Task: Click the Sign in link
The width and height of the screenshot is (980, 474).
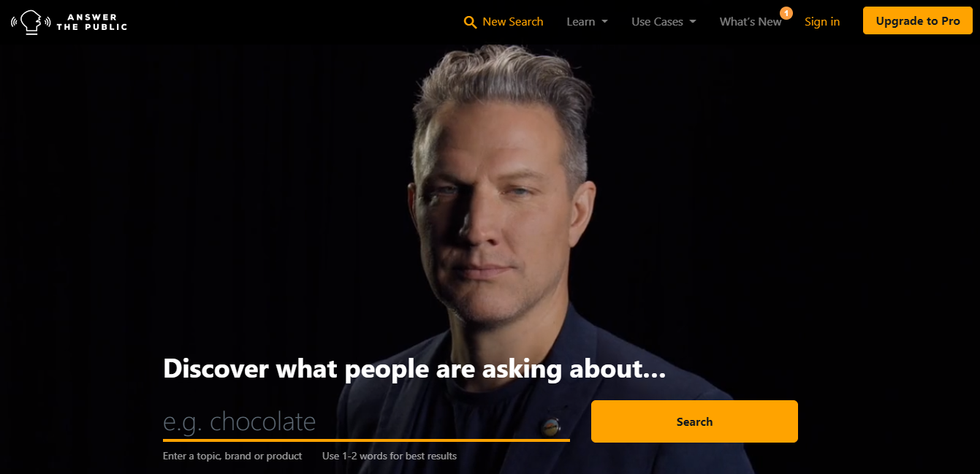Action: [x=822, y=22]
